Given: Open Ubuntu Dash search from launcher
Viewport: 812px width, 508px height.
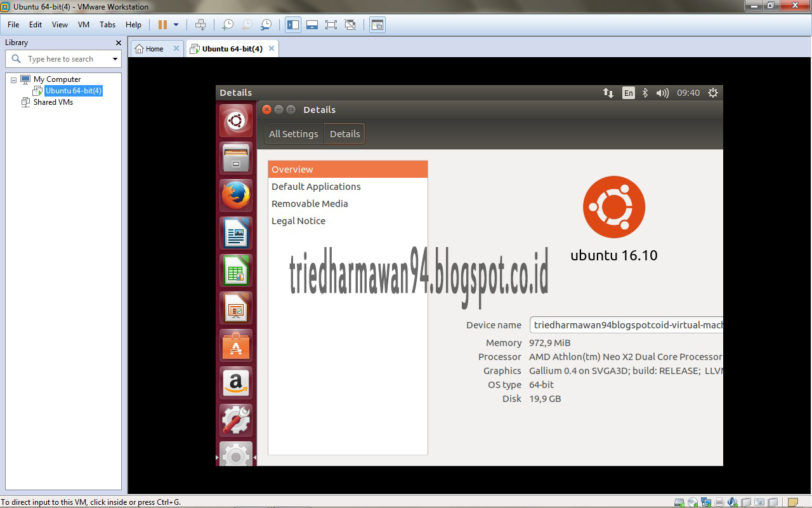Looking at the screenshot, I should (x=236, y=121).
